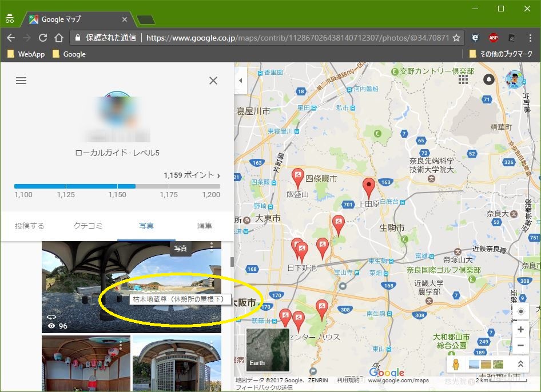Select the red pin at 上田原
This screenshot has height=392, width=541.
(x=369, y=189)
